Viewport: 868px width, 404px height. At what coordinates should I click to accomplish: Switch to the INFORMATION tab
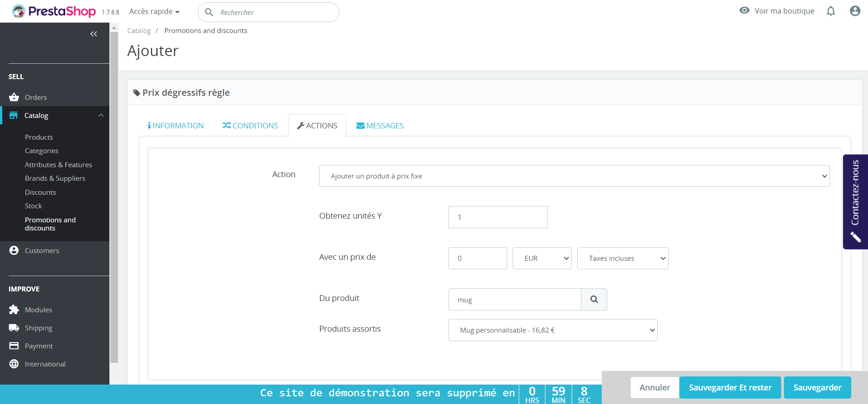click(x=175, y=126)
